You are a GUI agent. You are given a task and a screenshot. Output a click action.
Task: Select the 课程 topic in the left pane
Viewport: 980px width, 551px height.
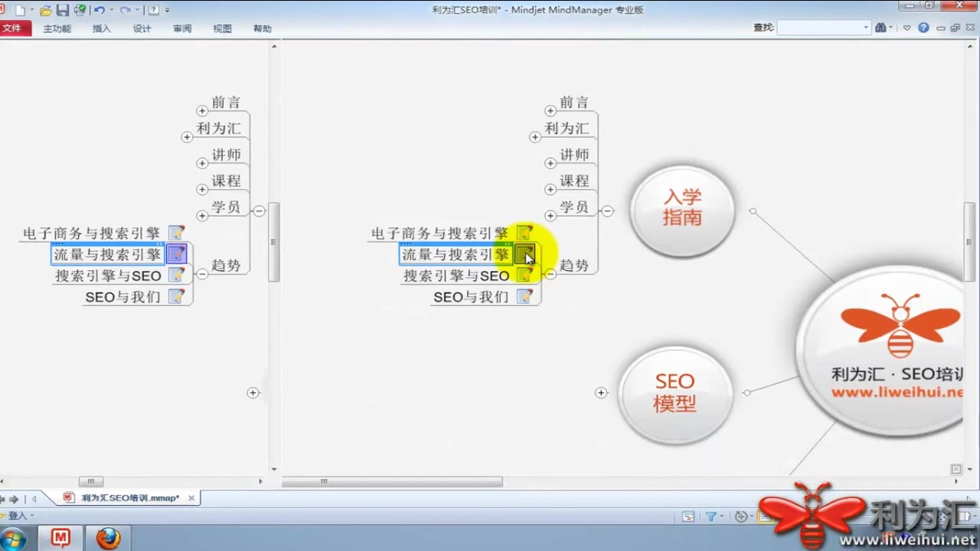click(x=226, y=181)
